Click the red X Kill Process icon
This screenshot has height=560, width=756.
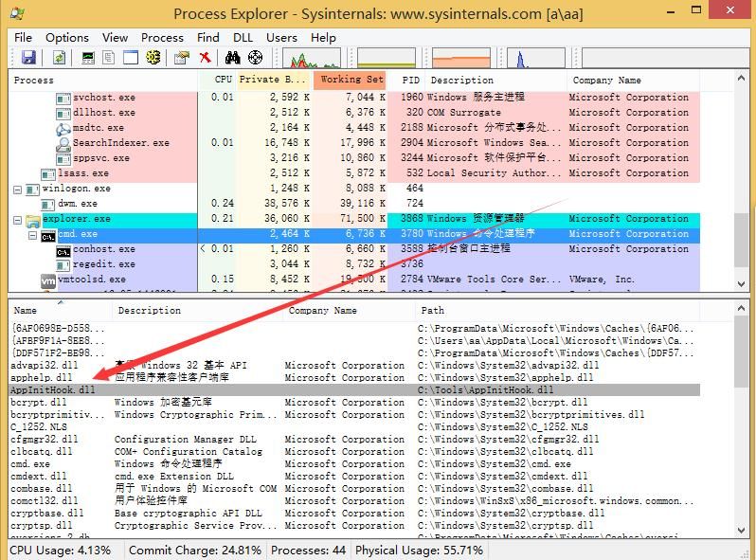pos(206,58)
